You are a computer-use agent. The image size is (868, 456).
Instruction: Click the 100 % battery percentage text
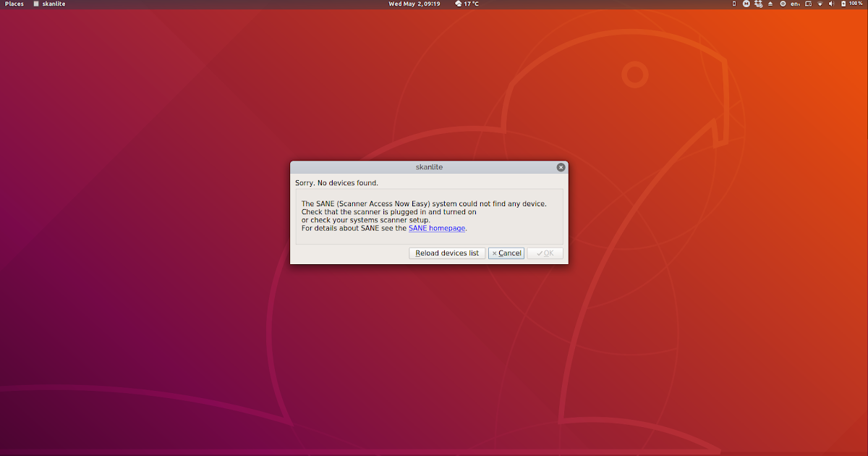point(856,4)
